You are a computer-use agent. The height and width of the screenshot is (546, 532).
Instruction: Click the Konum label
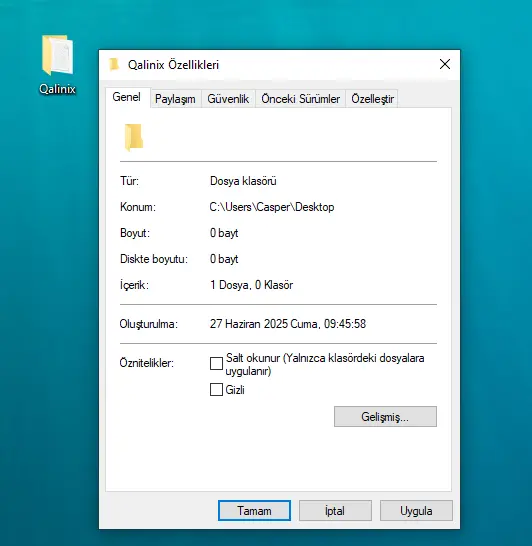tap(138, 207)
